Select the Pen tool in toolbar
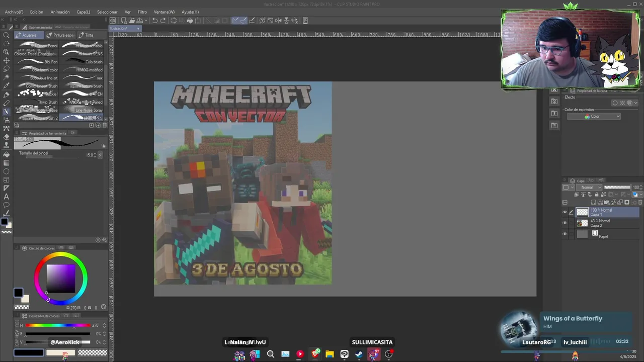Viewport: 644px width, 362px height. pos(7,95)
